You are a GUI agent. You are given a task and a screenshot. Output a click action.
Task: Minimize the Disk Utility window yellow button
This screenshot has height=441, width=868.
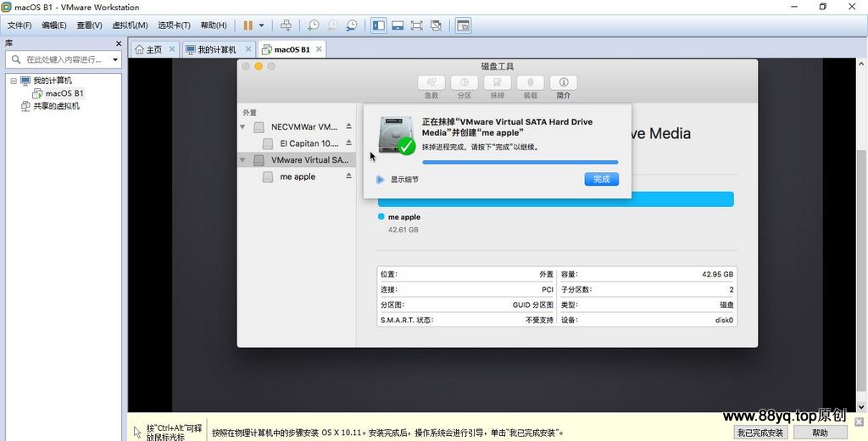pyautogui.click(x=259, y=66)
